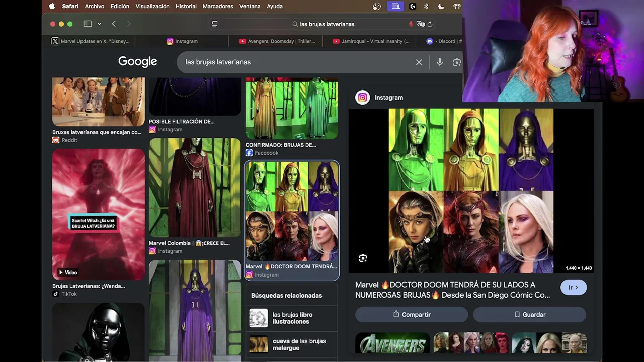Click the Bluetooth menu bar icon
Viewport: 644px width, 362px height.
[x=426, y=6]
